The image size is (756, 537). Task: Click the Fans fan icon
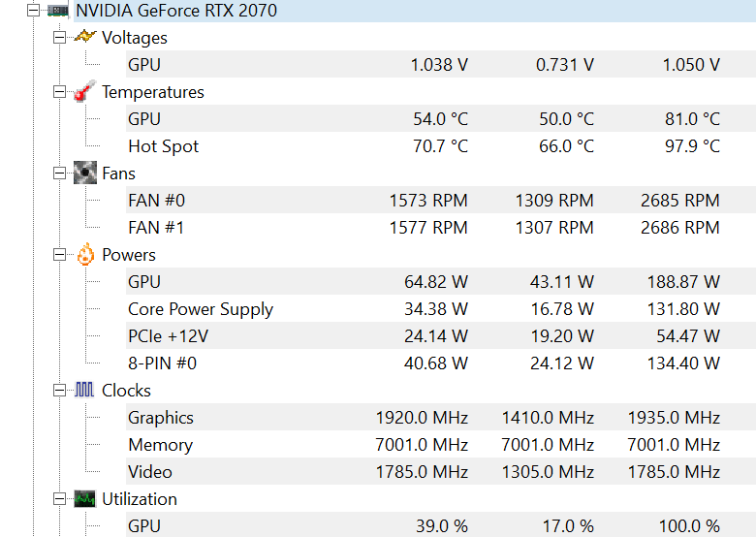(x=85, y=173)
